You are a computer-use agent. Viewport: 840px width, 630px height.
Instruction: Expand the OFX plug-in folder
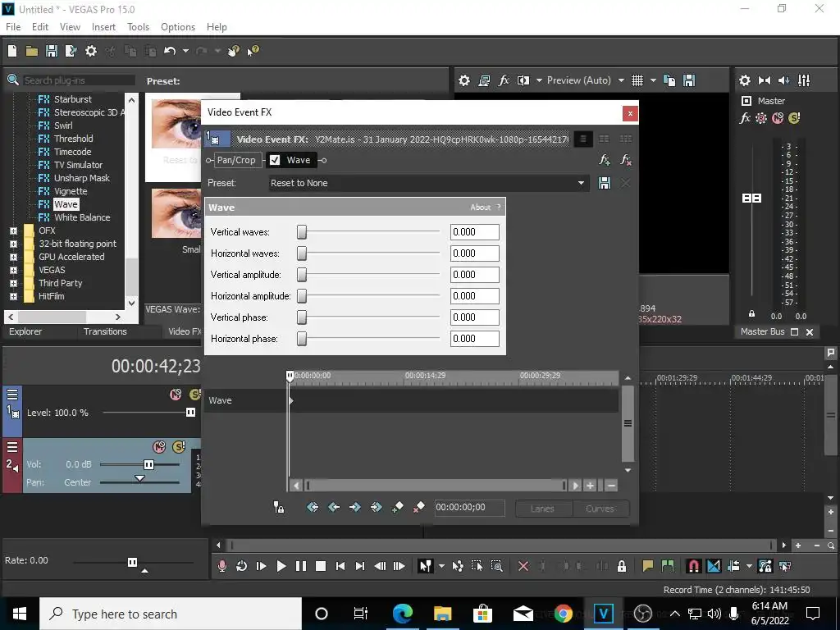tap(13, 231)
